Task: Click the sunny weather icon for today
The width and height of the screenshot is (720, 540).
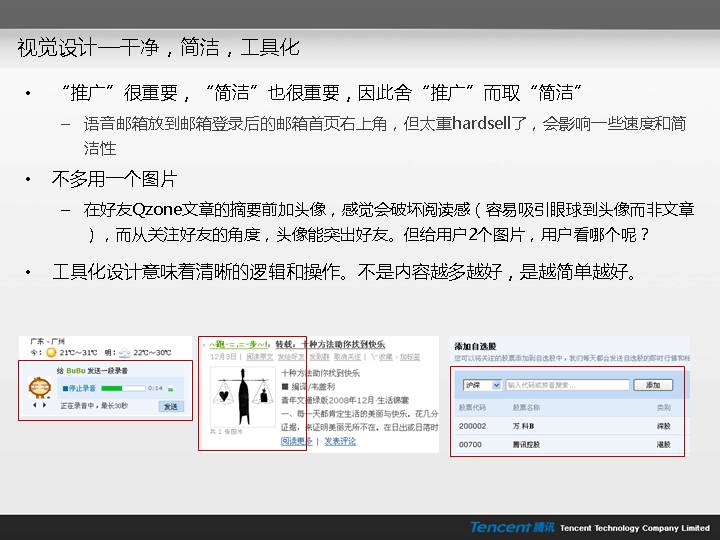Action: 50,352
